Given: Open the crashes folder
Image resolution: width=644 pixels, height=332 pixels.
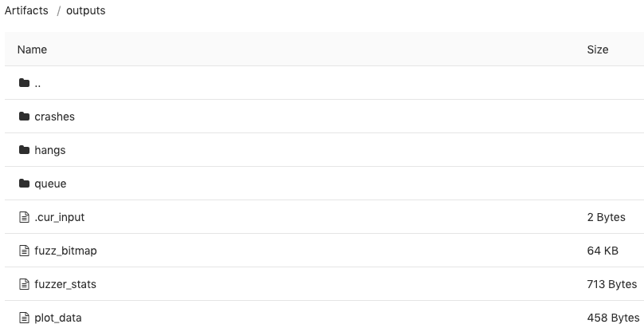Looking at the screenshot, I should 54,117.
